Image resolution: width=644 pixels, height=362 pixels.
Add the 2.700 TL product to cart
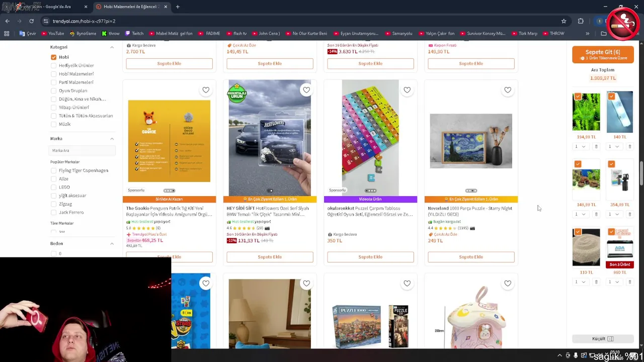[169, 63]
